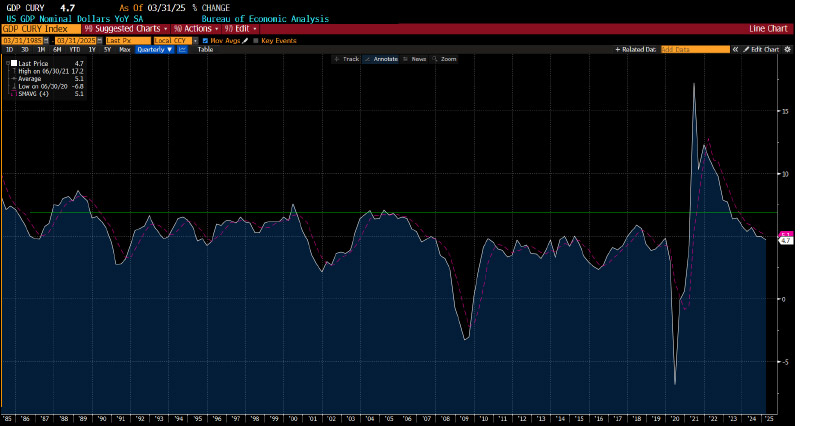Click the High on 06/30/21 legend row

point(47,71)
